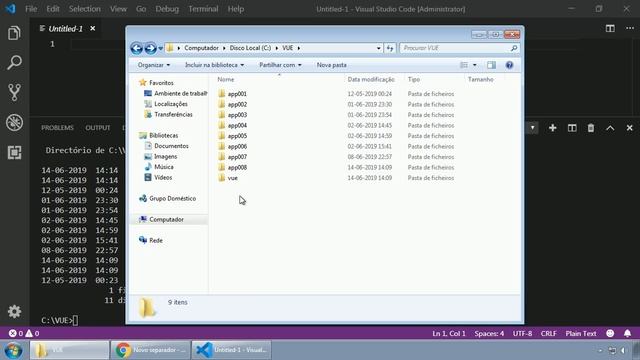Select Documentos in the navigation pane

click(x=171, y=146)
